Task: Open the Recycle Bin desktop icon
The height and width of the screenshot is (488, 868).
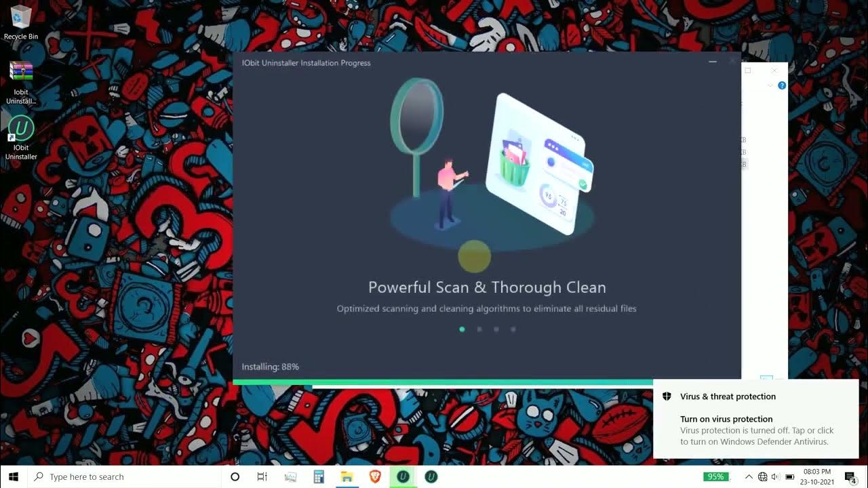Action: (x=21, y=22)
